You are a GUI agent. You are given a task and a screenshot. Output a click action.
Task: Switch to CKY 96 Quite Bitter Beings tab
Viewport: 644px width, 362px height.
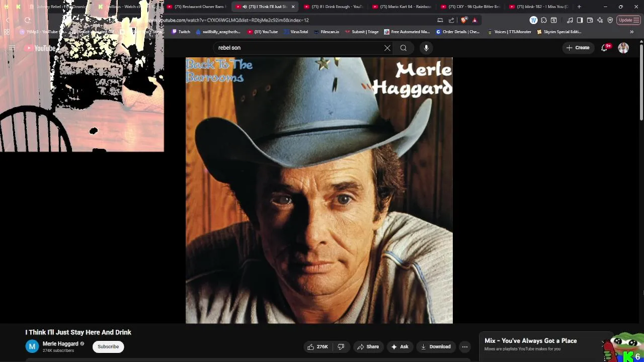[x=470, y=7]
